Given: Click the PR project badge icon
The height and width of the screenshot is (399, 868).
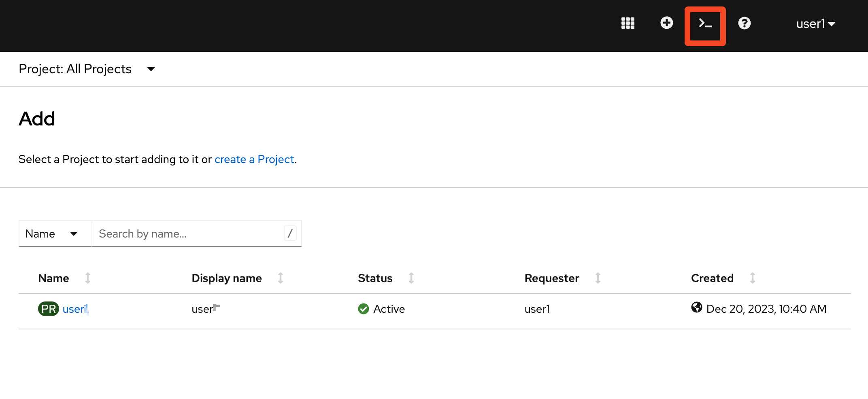Looking at the screenshot, I should click(x=49, y=309).
